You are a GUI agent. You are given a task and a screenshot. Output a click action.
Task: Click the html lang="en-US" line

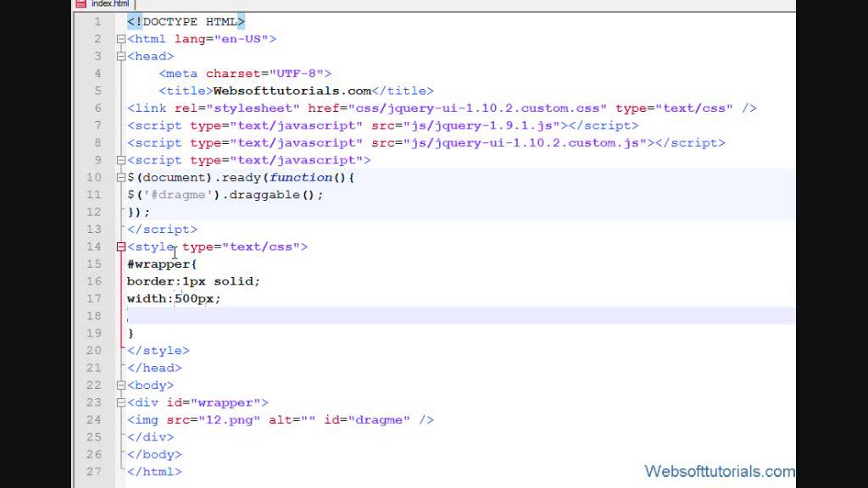click(x=202, y=39)
